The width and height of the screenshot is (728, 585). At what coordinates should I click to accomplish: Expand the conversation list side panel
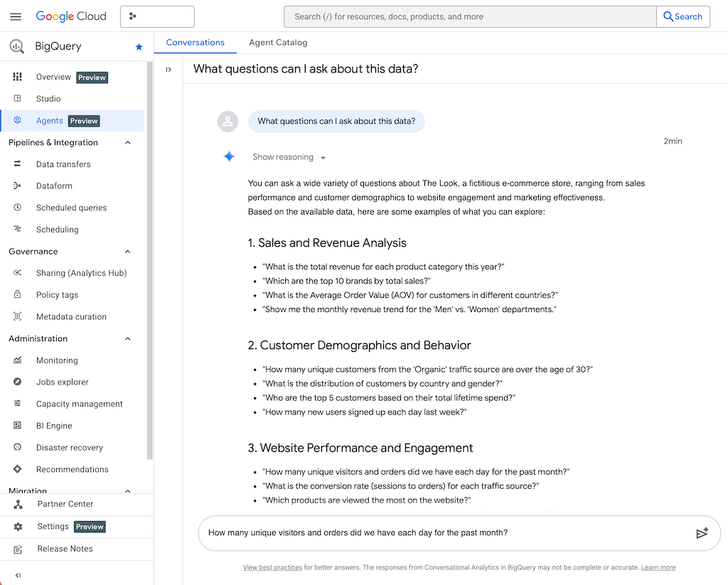168,69
